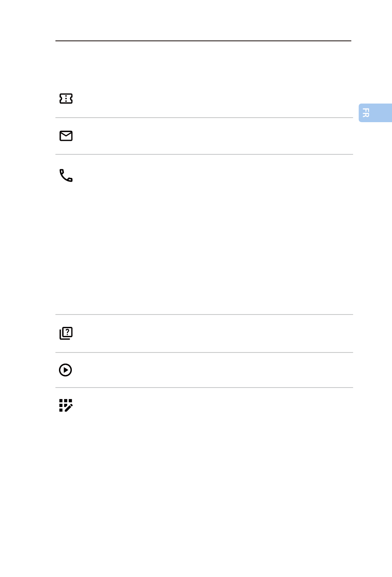Click the divider line above FAQ icon
The width and height of the screenshot is (392, 577).
[204, 315]
